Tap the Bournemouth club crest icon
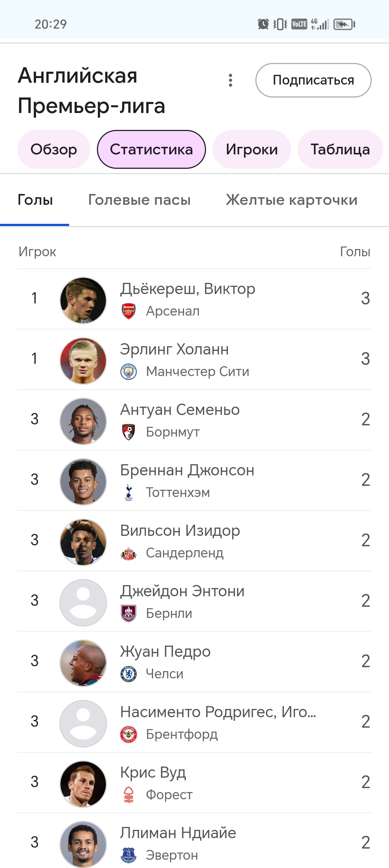This screenshot has width=389, height=868. tap(129, 432)
